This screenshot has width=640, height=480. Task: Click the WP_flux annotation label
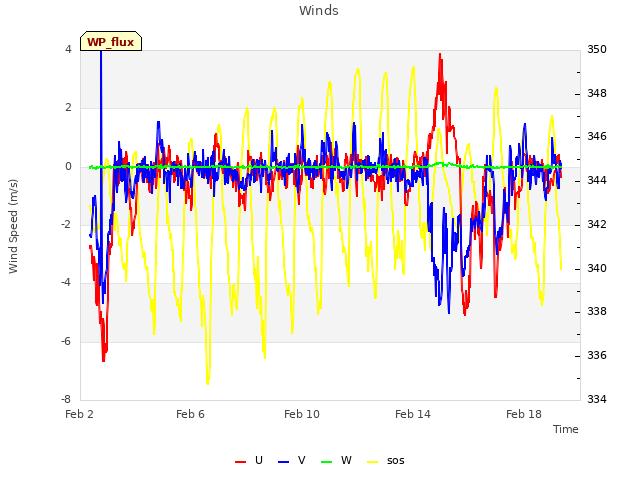(x=111, y=42)
